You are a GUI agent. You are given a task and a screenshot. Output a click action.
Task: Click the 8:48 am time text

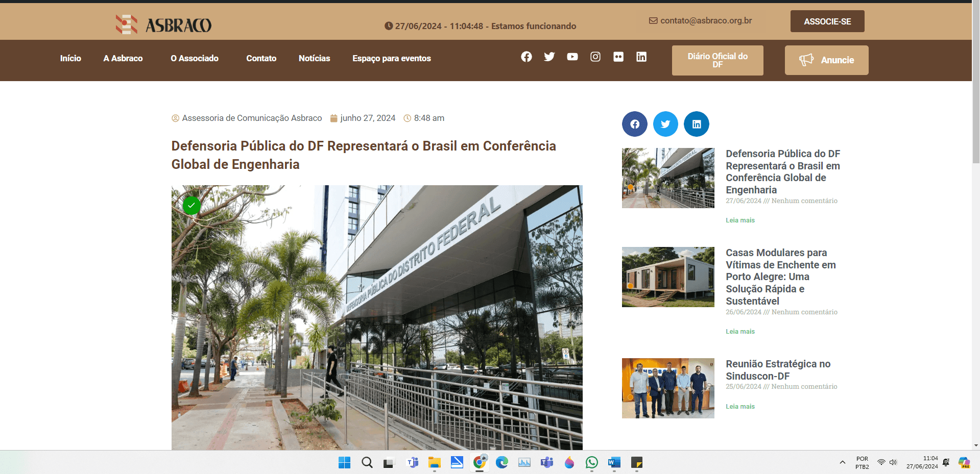pos(424,118)
